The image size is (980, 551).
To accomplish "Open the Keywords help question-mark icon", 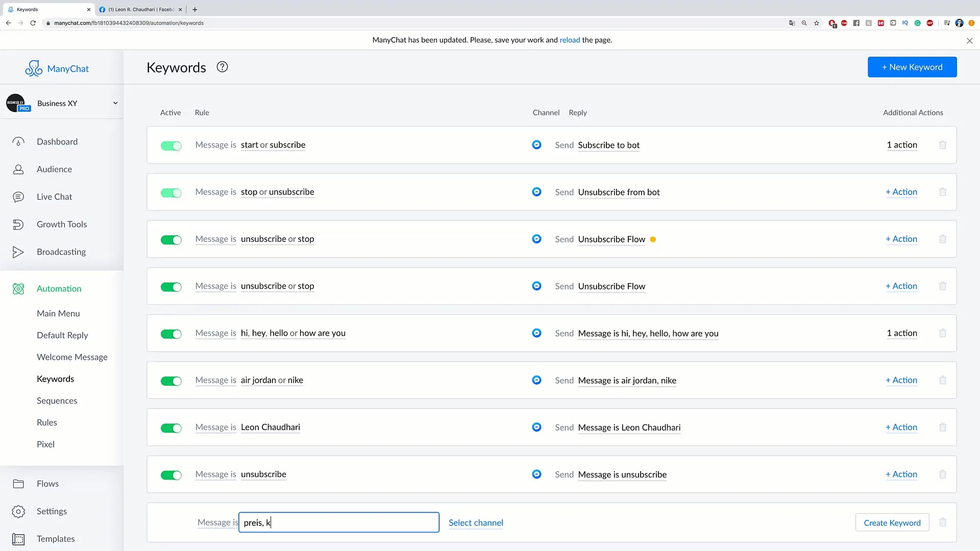I will [222, 67].
